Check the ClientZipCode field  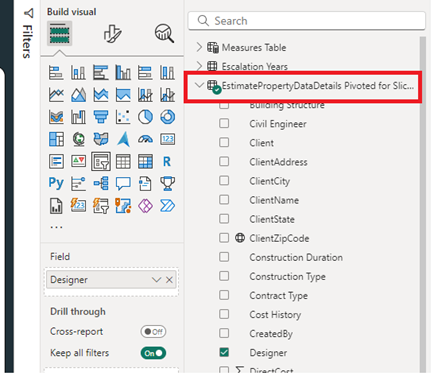coord(224,238)
